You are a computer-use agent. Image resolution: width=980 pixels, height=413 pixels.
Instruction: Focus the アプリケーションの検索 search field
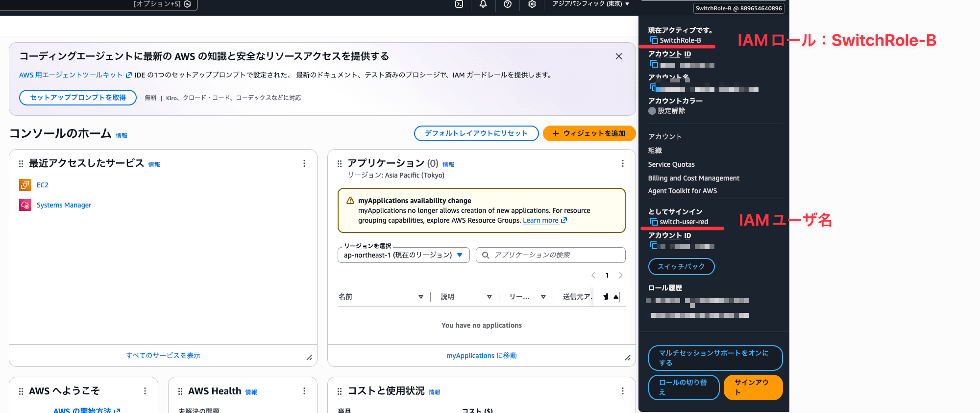tap(551, 255)
